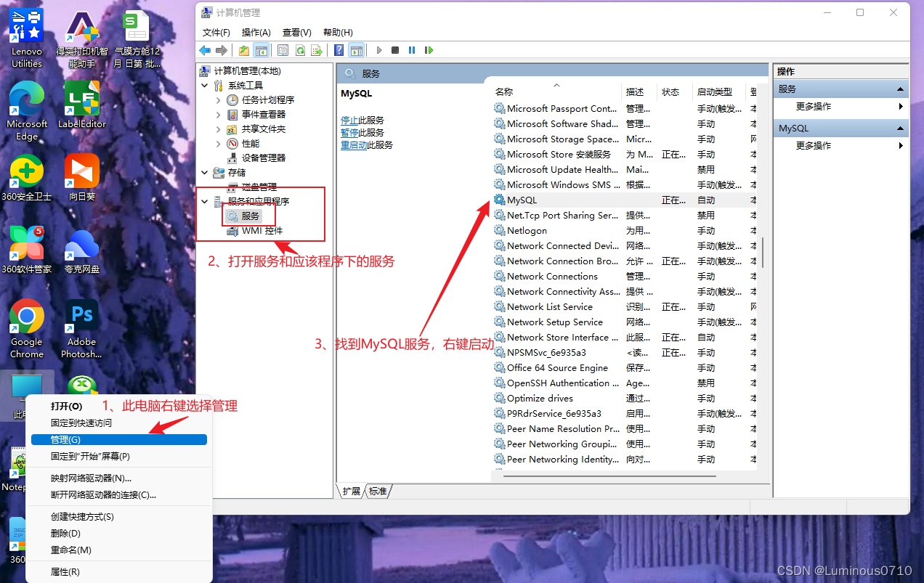The width and height of the screenshot is (924, 583).
Task: Click the Refresh toolbar icon
Action: [299, 50]
